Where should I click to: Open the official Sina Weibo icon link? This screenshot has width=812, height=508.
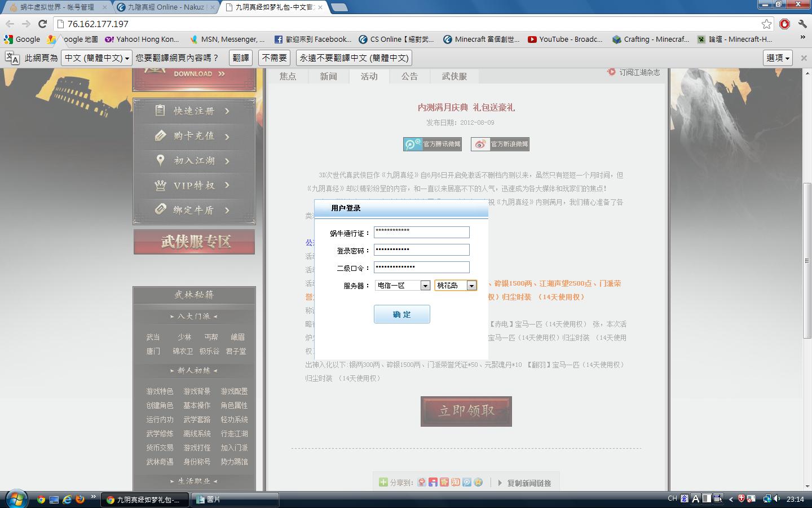[x=500, y=144]
